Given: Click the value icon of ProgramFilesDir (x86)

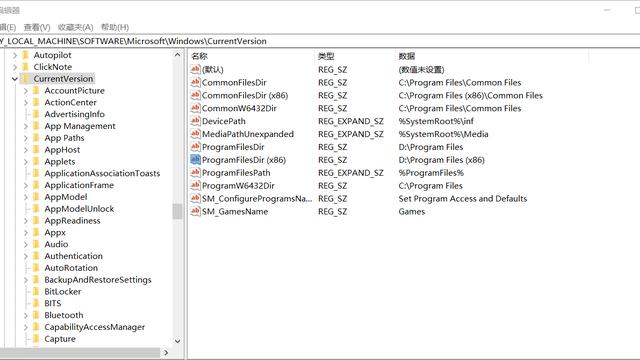Looking at the screenshot, I should (196, 160).
